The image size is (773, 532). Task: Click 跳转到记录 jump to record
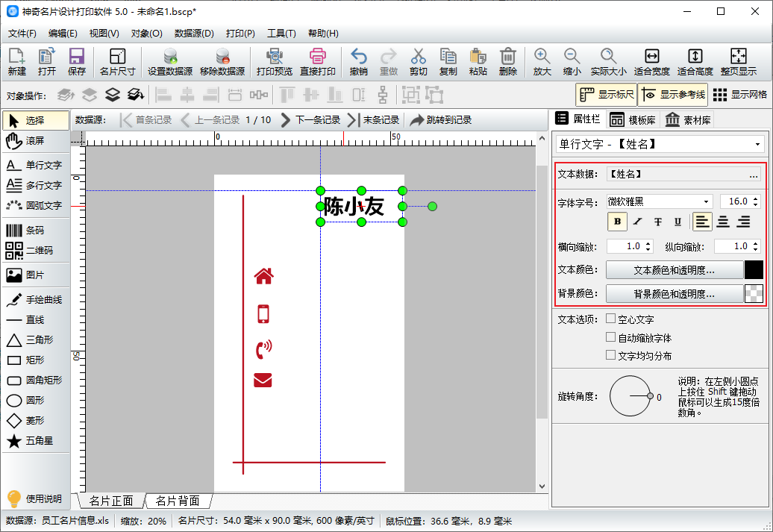[441, 120]
